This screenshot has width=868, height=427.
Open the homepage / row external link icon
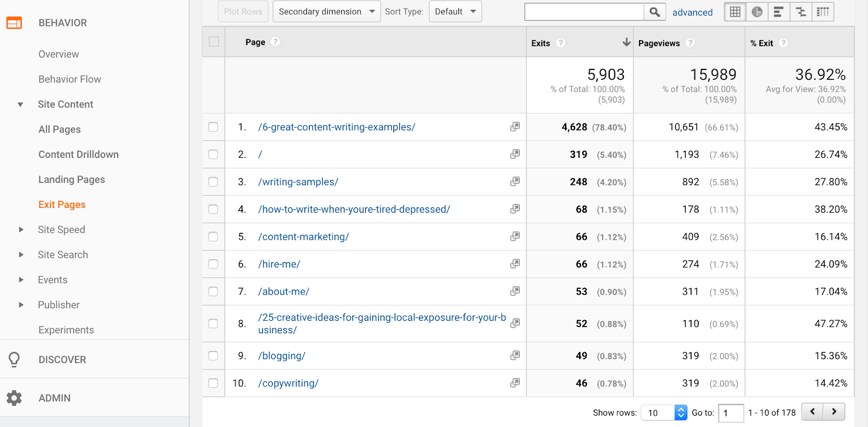click(x=515, y=154)
